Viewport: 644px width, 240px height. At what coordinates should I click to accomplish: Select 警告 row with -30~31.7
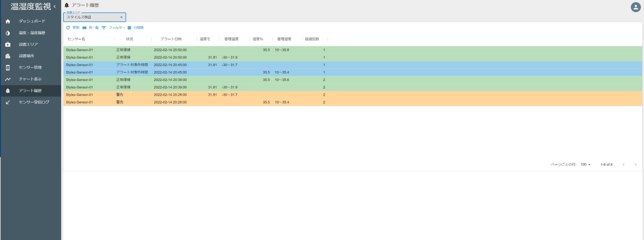(x=352, y=95)
